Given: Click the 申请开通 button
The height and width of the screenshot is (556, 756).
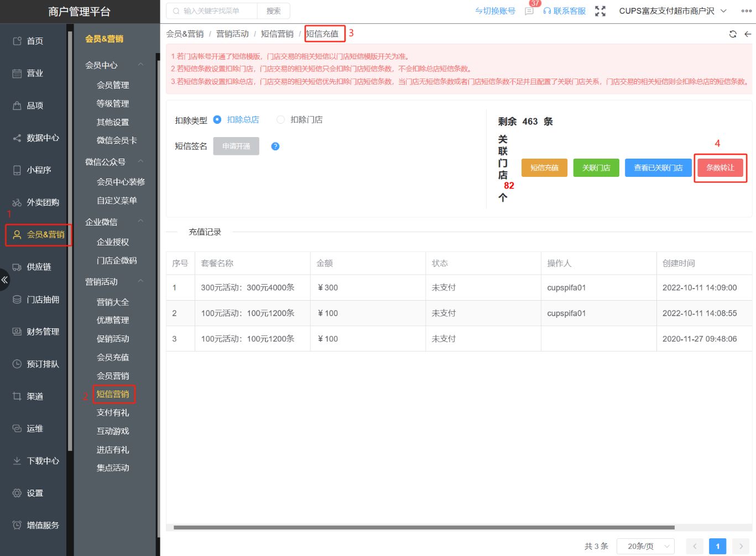Looking at the screenshot, I should pos(236,146).
